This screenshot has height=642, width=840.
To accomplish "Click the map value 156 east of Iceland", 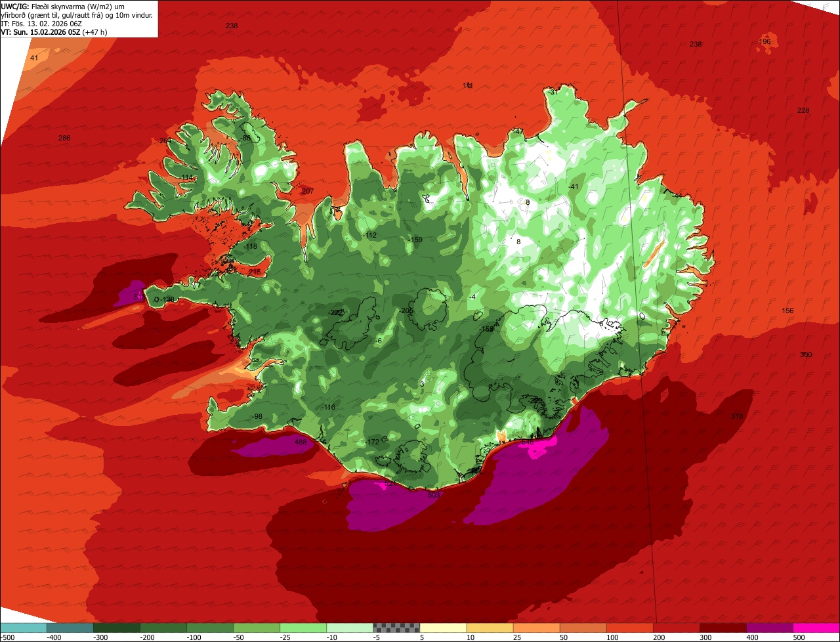I will [x=787, y=310].
